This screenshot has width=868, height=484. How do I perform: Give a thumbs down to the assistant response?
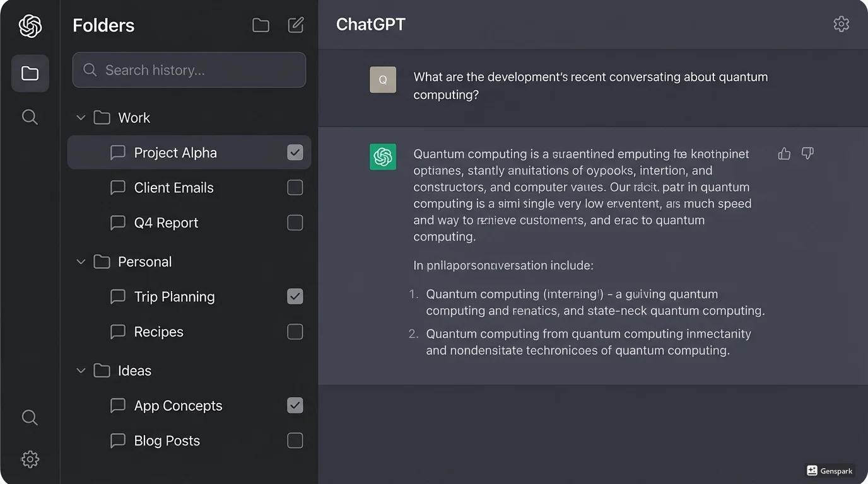808,153
